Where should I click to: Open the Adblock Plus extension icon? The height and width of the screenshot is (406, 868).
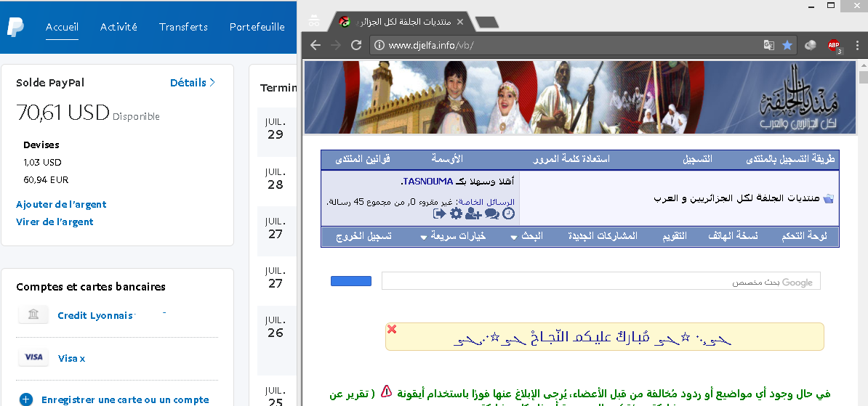coord(835,46)
